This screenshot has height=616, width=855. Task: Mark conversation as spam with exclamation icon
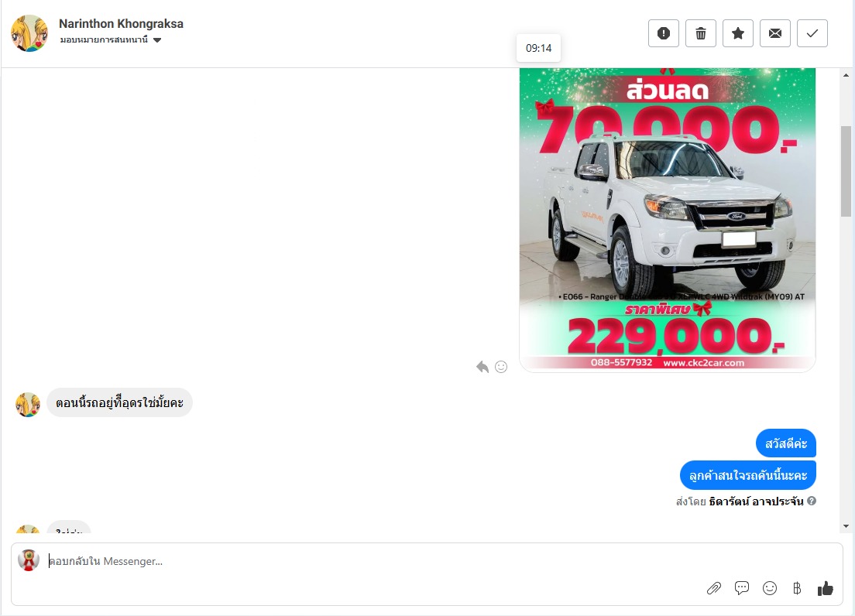click(663, 33)
